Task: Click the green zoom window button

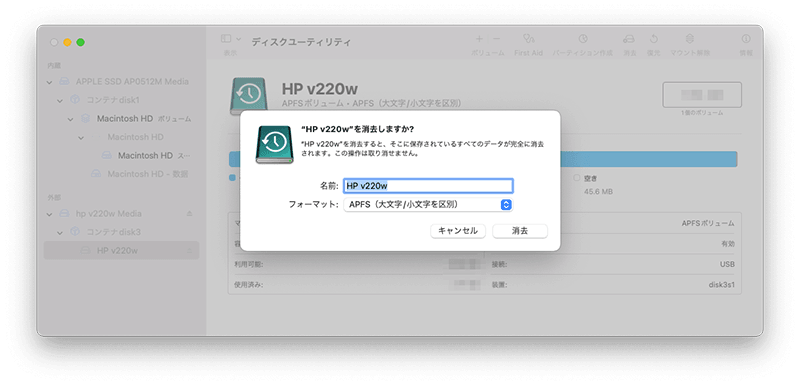Action: [81, 42]
